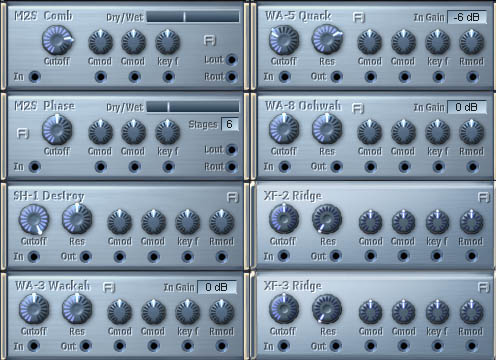The height and width of the screenshot is (360, 496).
Task: Click the F icon on WA-3 Wackah
Action: (x=109, y=287)
